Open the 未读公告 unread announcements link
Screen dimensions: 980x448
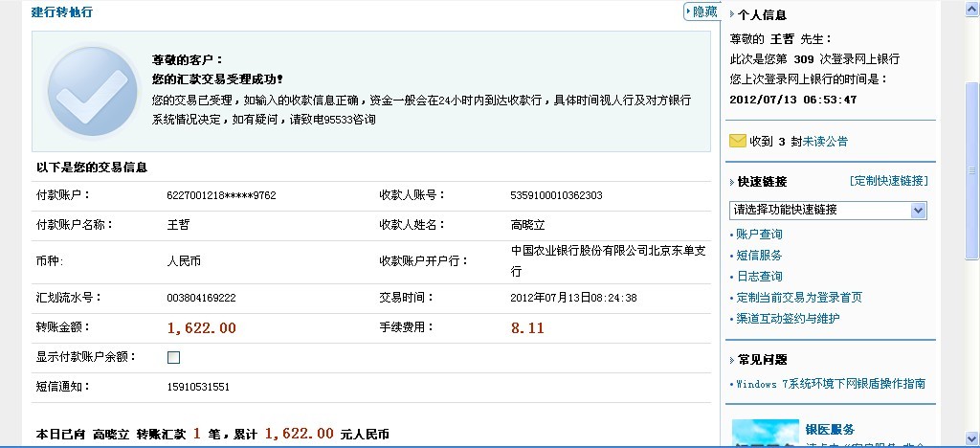[x=824, y=142]
